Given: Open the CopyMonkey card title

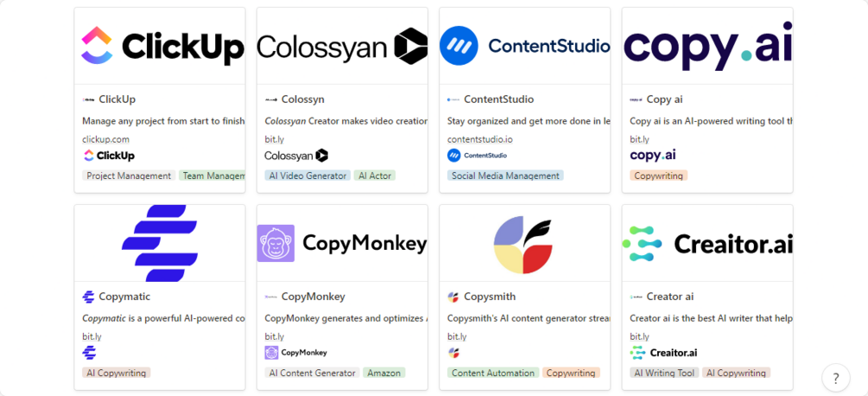Looking at the screenshot, I should 314,297.
